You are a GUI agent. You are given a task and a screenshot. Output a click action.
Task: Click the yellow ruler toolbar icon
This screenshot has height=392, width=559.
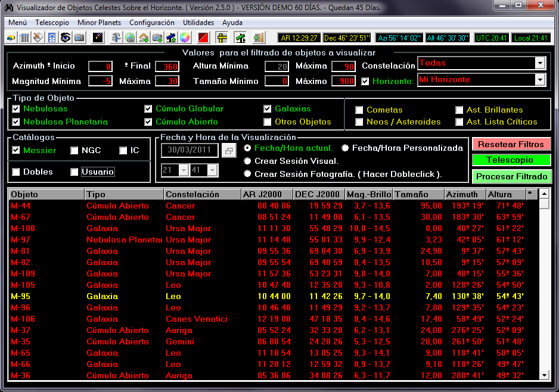(222, 38)
